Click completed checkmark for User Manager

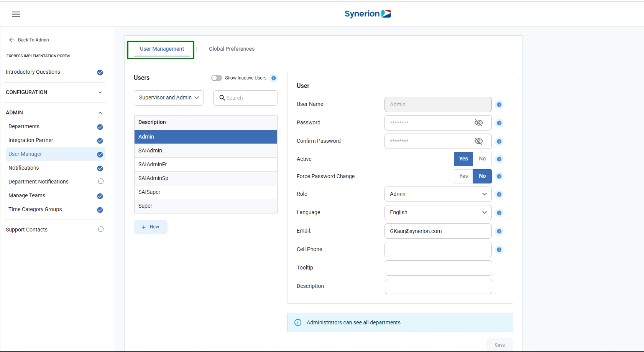point(100,155)
